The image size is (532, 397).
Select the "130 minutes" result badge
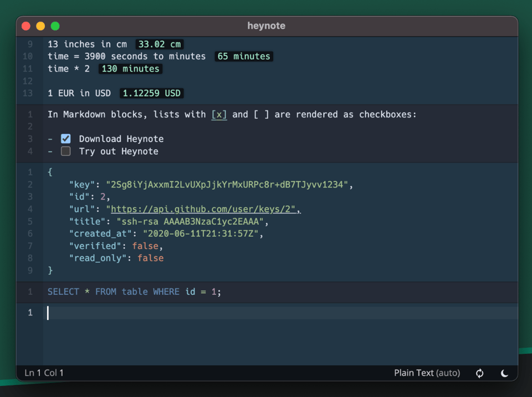pos(130,68)
